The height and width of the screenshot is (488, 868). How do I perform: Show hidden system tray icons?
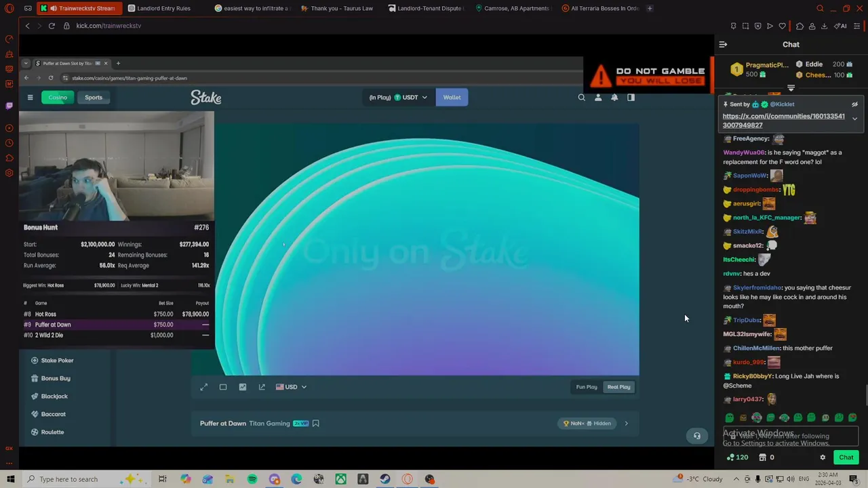pos(737,479)
